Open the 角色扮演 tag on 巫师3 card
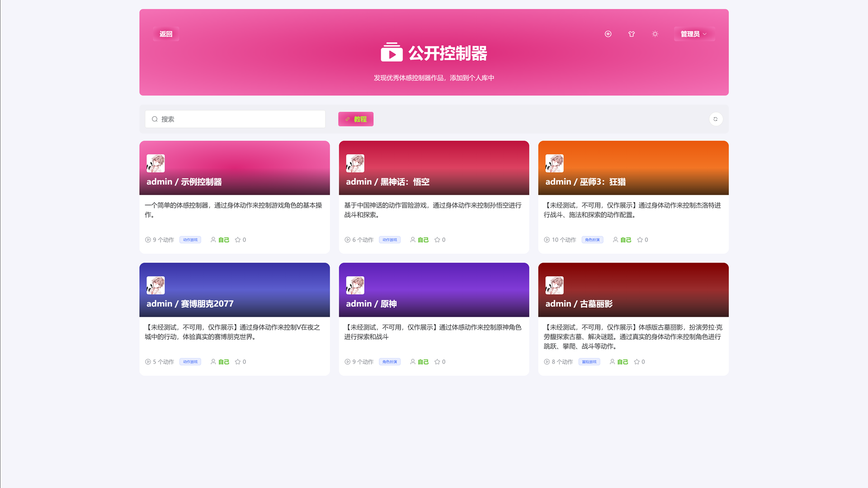 (592, 239)
